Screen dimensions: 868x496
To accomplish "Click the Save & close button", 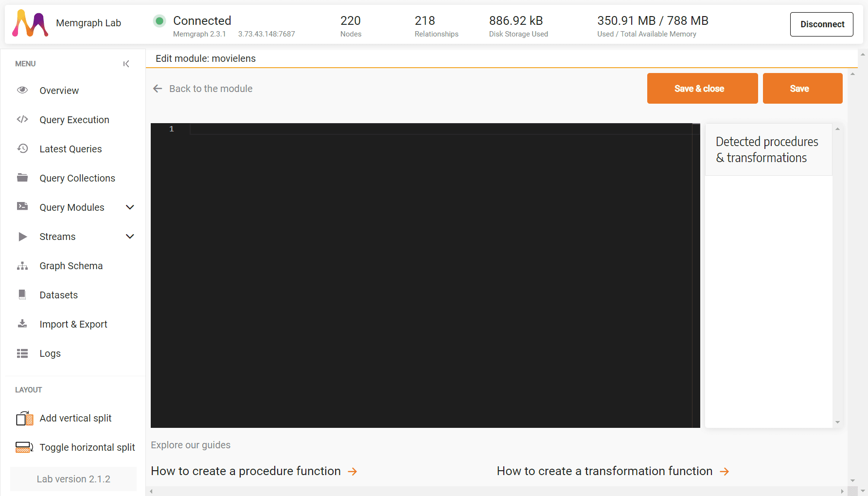I will click(x=702, y=88).
